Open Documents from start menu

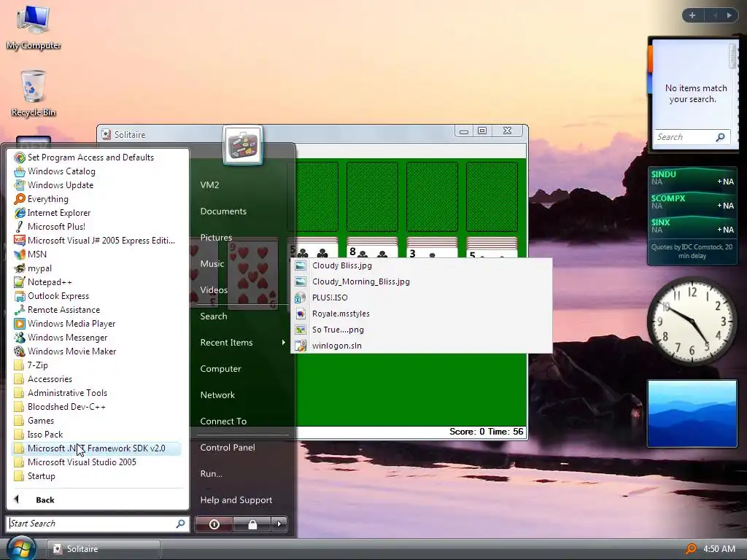click(x=223, y=211)
